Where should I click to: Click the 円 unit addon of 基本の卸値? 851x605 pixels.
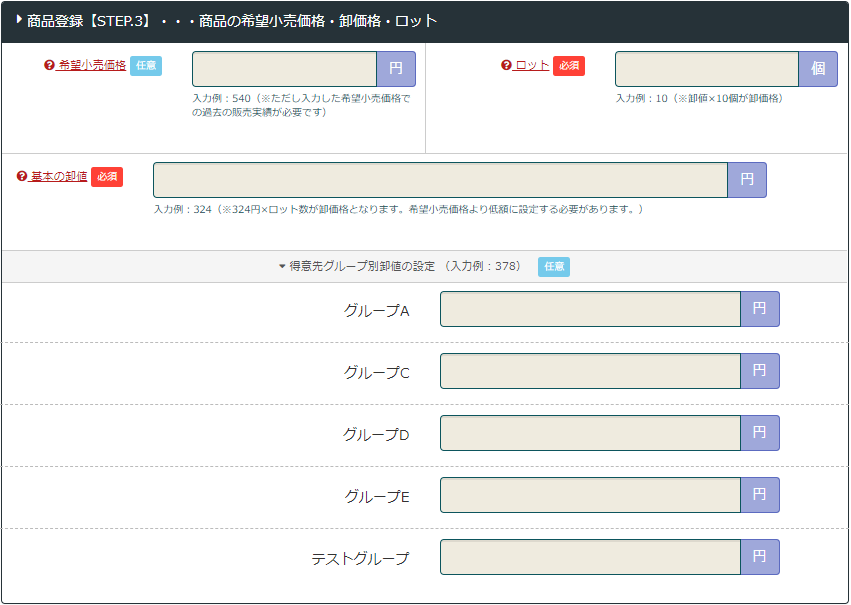(747, 180)
